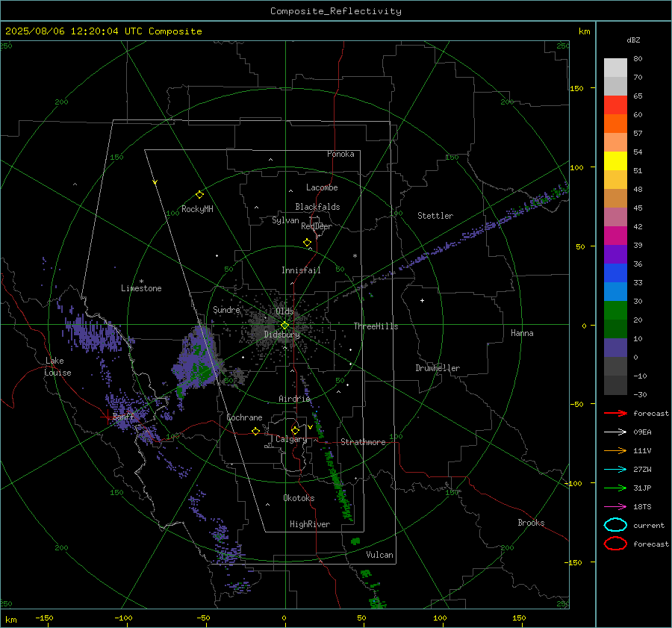
Task: Click the yellow diamond marker below RedDeer
Action: pos(307,243)
